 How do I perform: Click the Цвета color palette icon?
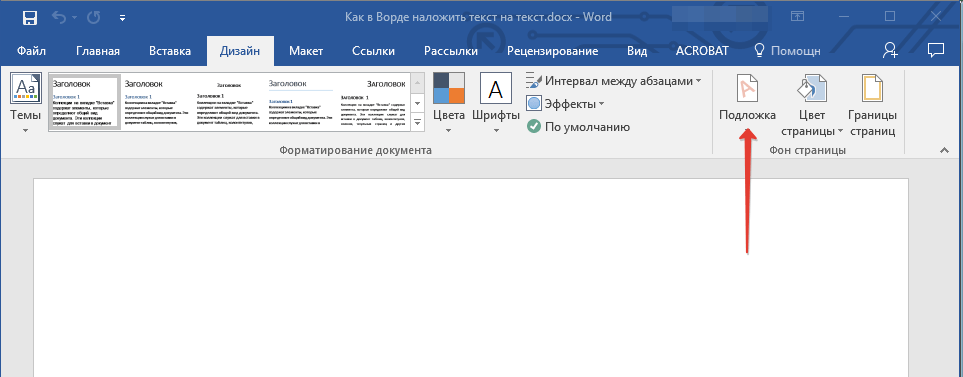pos(449,88)
